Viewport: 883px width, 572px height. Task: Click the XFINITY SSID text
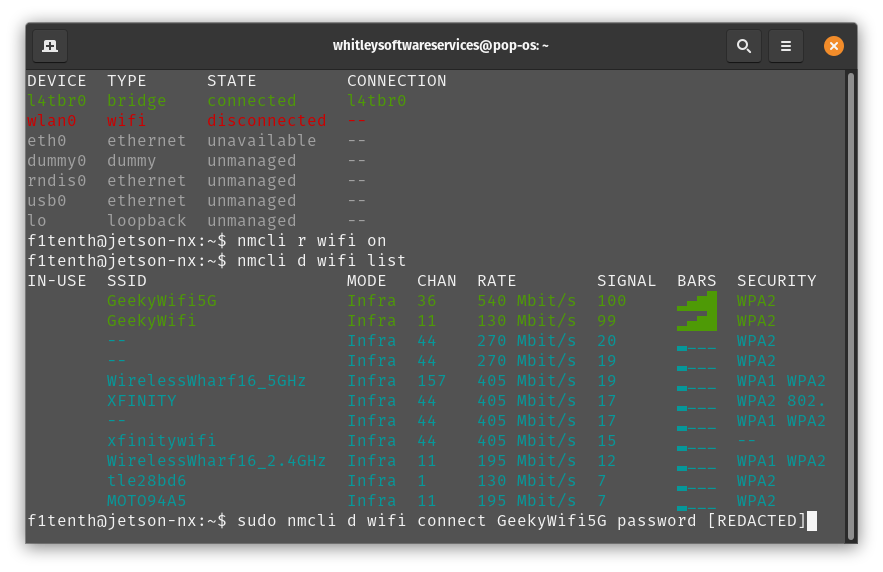142,400
